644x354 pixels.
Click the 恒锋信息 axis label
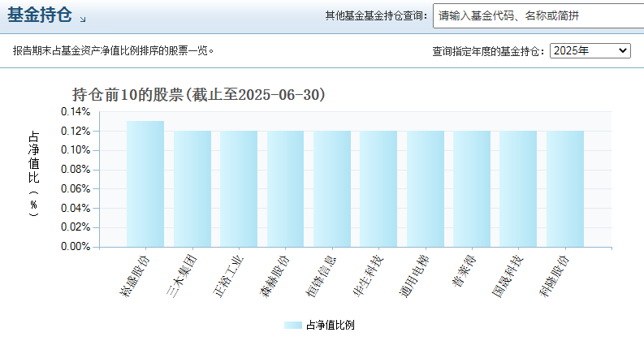[x=321, y=276]
